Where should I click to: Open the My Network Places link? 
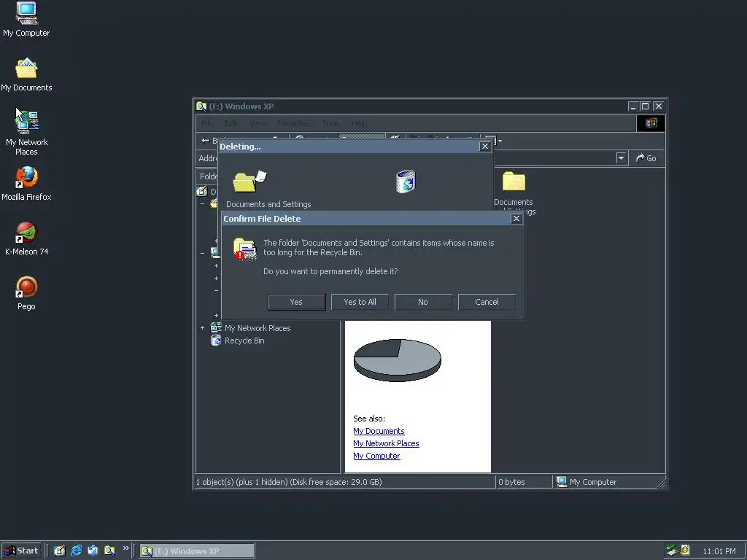tap(386, 443)
